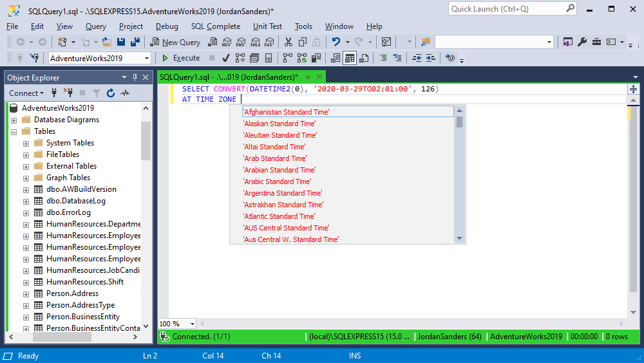Viewport: 644px width, 363px height.
Task: Click the Object Explorer vertical scrollbar thumb
Action: pos(146,140)
